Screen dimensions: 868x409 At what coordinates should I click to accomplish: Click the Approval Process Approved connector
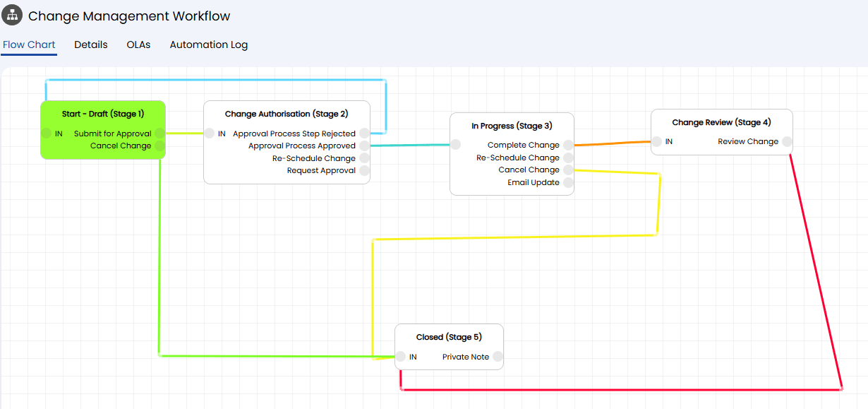coord(364,146)
